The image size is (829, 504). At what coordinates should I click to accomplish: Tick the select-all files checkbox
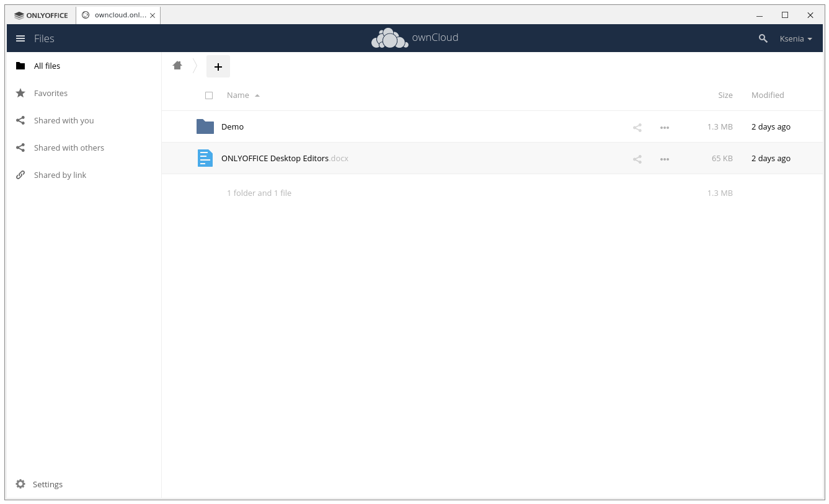[x=209, y=95]
